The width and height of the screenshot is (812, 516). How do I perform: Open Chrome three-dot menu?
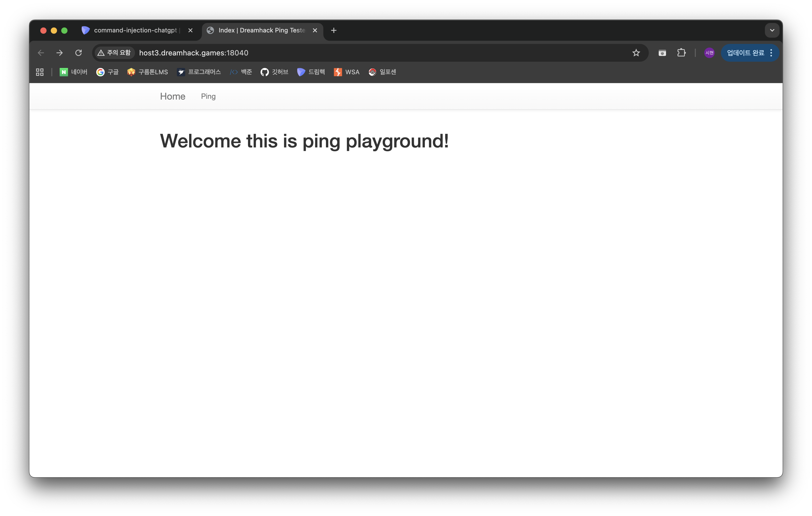click(x=771, y=53)
